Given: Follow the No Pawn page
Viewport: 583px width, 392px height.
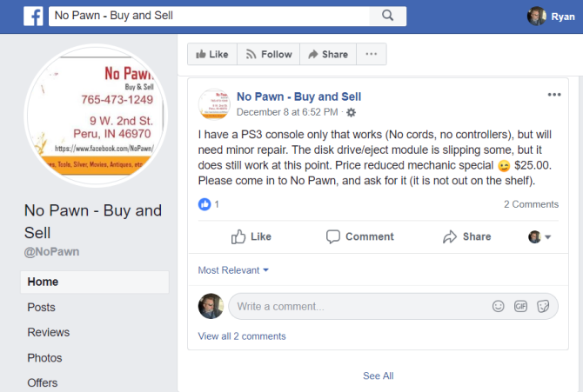Looking at the screenshot, I should [x=268, y=54].
